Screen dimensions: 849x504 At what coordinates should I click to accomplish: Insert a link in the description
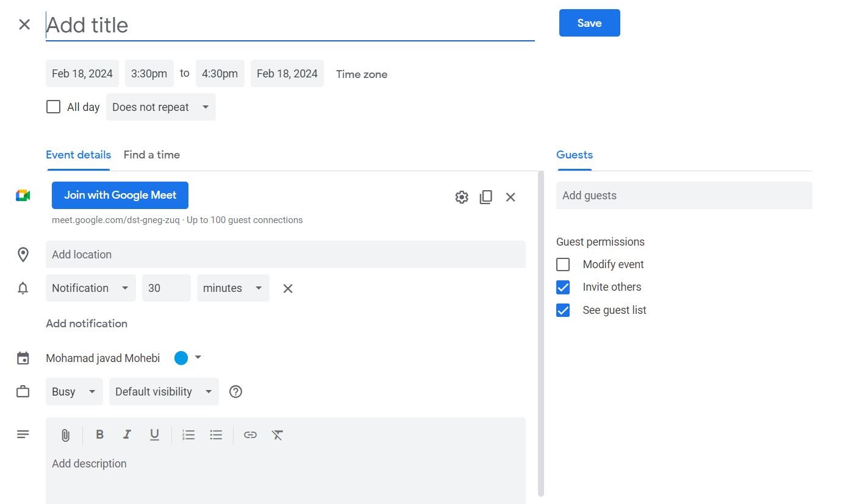click(250, 435)
